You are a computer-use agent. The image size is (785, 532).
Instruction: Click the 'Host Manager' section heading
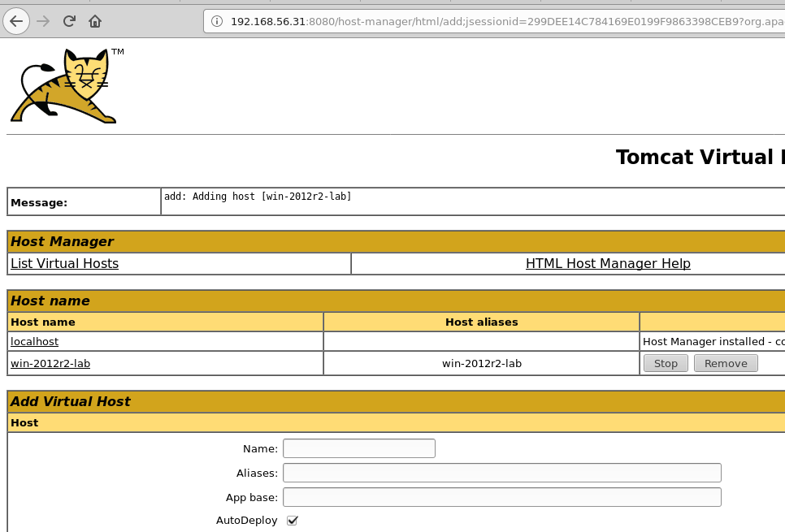62,241
